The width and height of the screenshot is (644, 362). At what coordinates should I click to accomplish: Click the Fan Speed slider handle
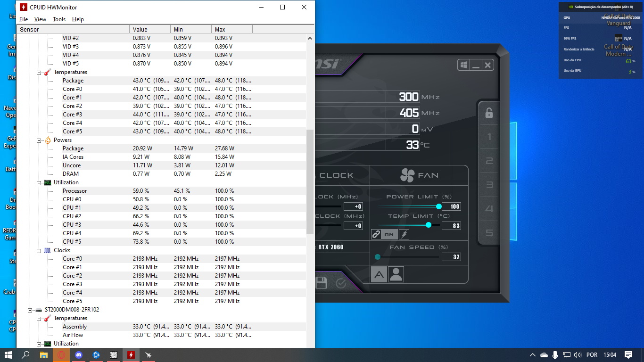coord(378,257)
